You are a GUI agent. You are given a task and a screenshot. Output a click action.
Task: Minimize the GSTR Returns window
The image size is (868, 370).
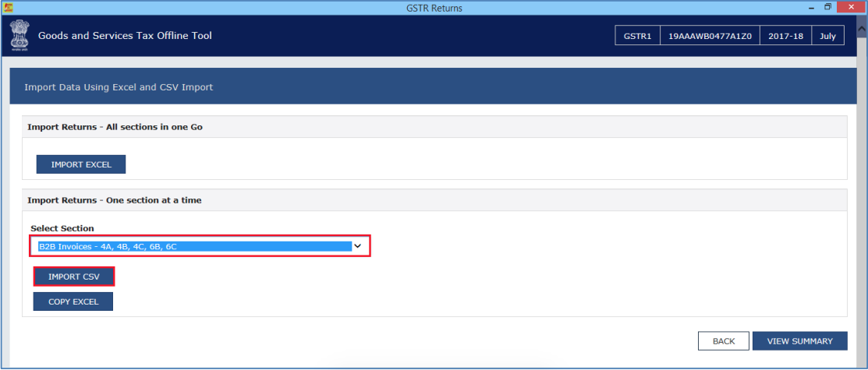point(812,7)
